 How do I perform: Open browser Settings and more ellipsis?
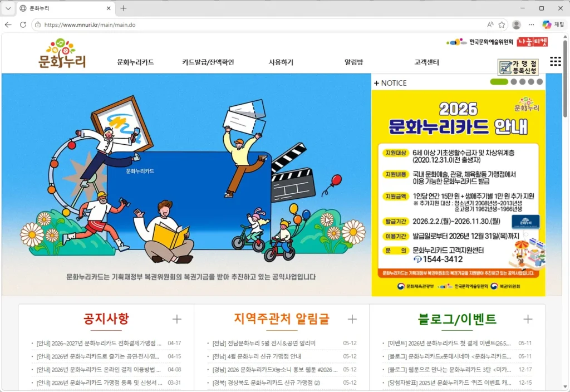coord(531,24)
